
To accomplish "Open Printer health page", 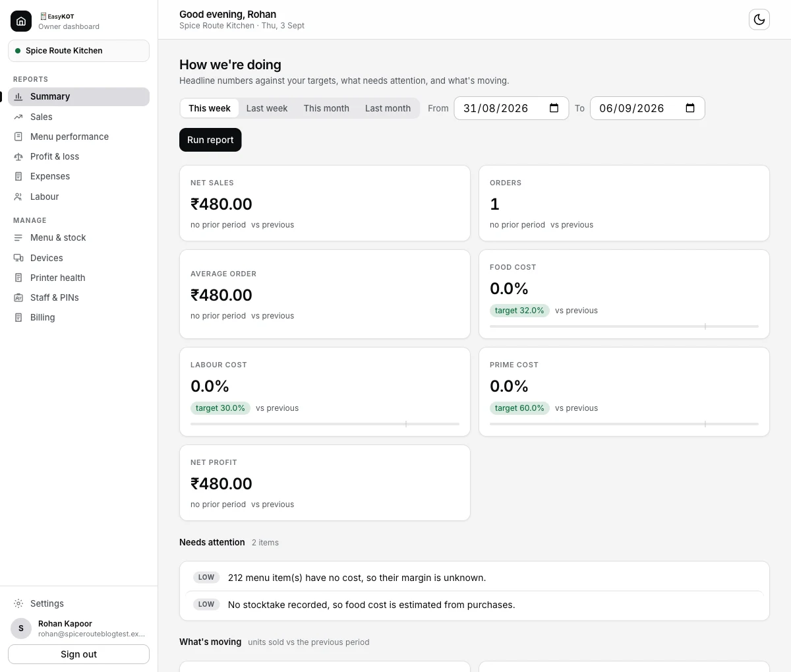I will click(x=79, y=278).
